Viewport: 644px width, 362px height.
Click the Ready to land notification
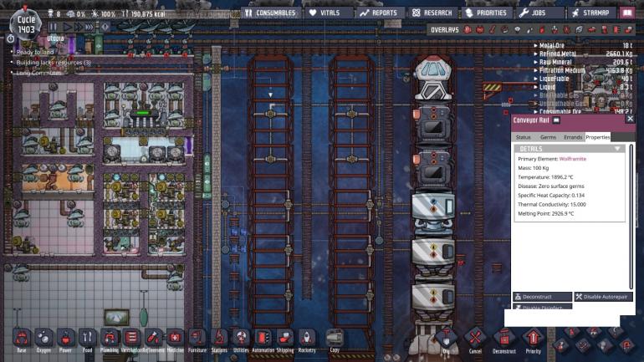pos(34,52)
